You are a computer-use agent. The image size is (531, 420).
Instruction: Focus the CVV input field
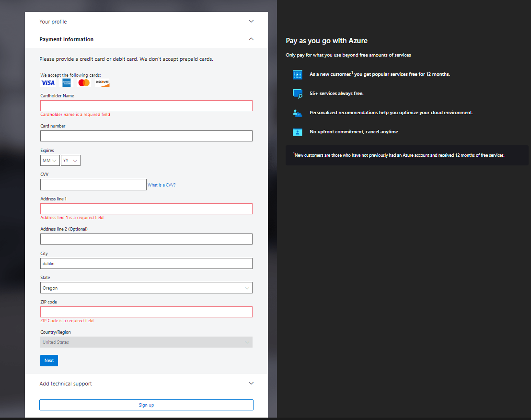coord(93,185)
